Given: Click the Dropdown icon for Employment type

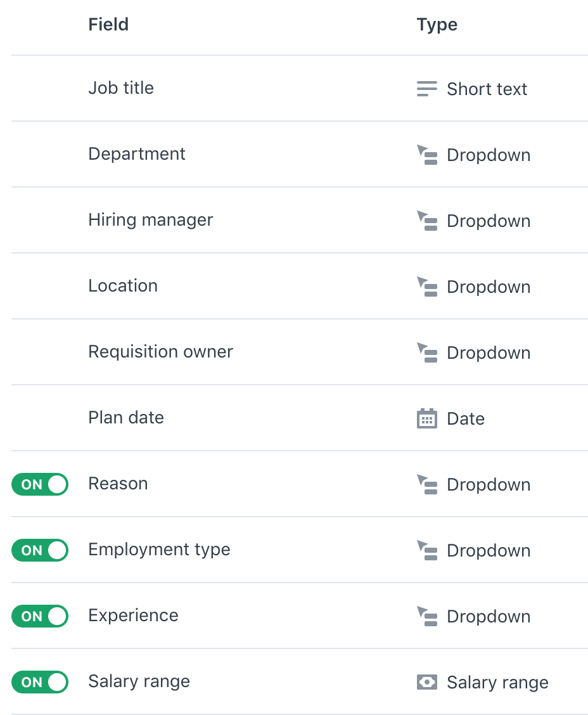Looking at the screenshot, I should point(427,551).
